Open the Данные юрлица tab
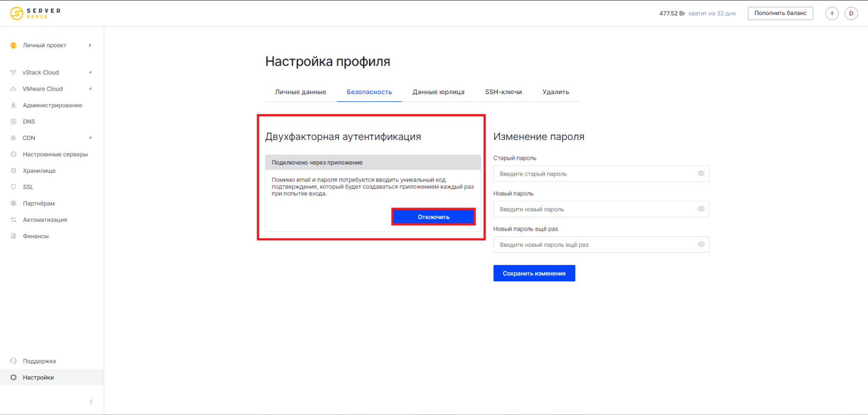Viewport: 868px width, 415px height. [x=438, y=92]
